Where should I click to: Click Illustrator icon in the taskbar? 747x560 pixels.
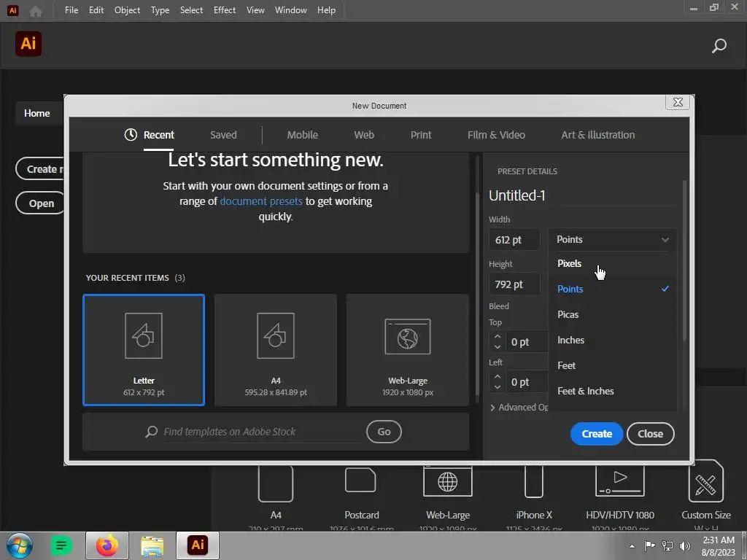198,545
